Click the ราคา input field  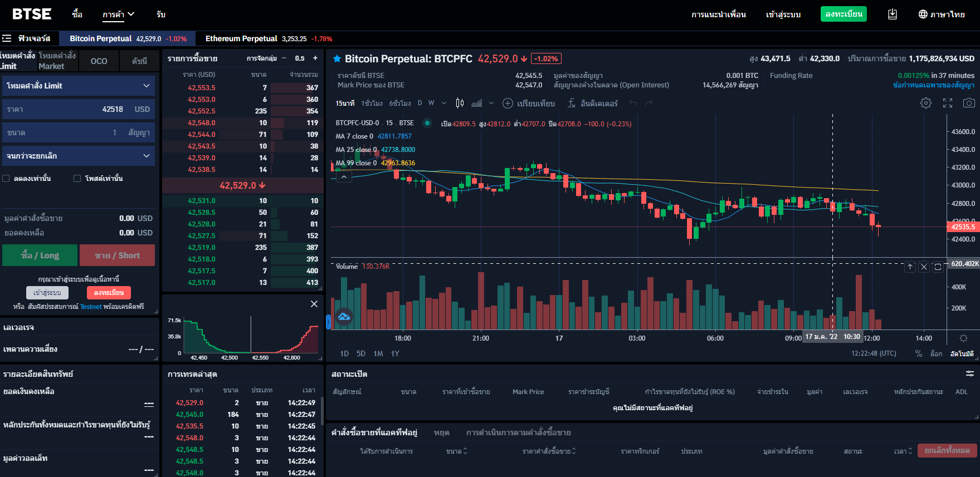point(79,109)
